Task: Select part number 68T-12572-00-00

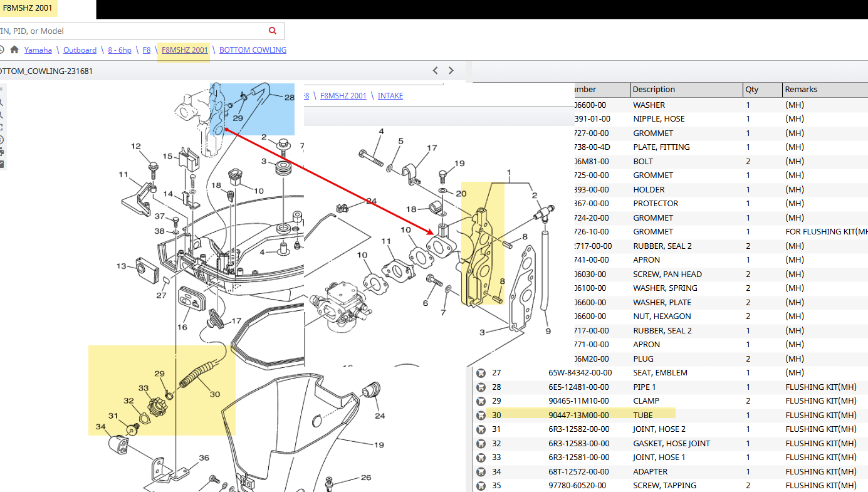Action: click(578, 471)
